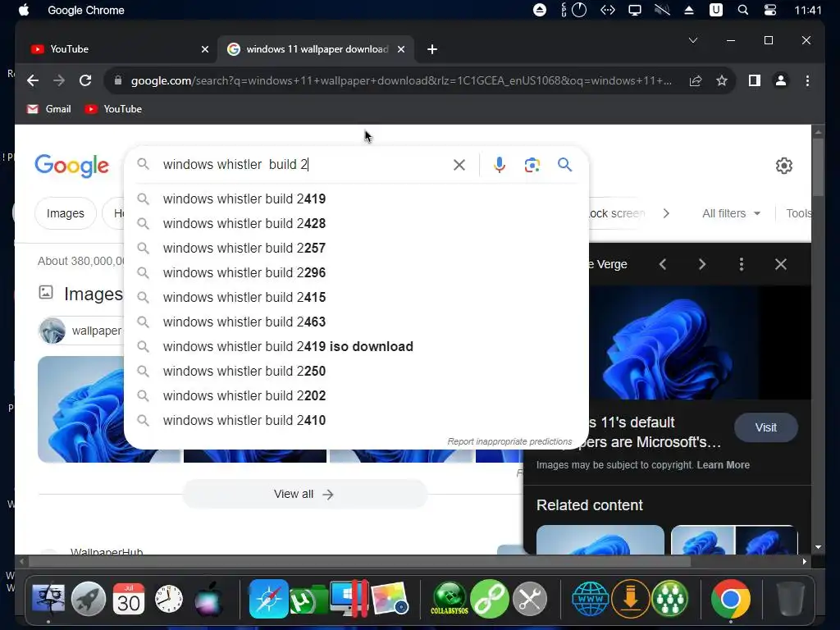Click Report inappropriate predictions link
Viewport: 840px width, 630px height.
tap(509, 441)
